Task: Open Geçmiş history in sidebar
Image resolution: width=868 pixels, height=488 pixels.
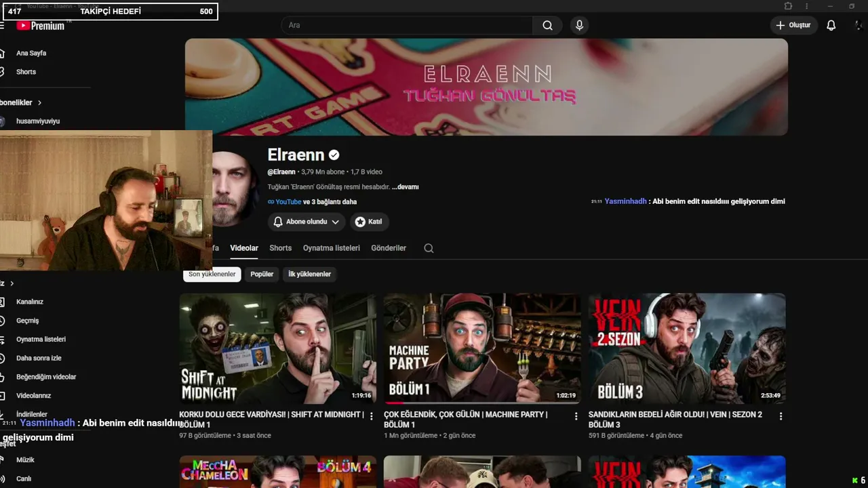Action: (x=28, y=321)
